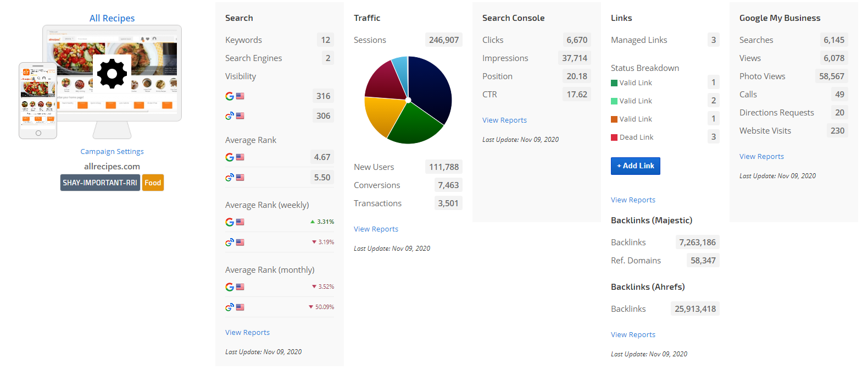The image size is (868, 369).
Task: Click the Google icon in the Visibility 316 row
Action: pos(230,96)
